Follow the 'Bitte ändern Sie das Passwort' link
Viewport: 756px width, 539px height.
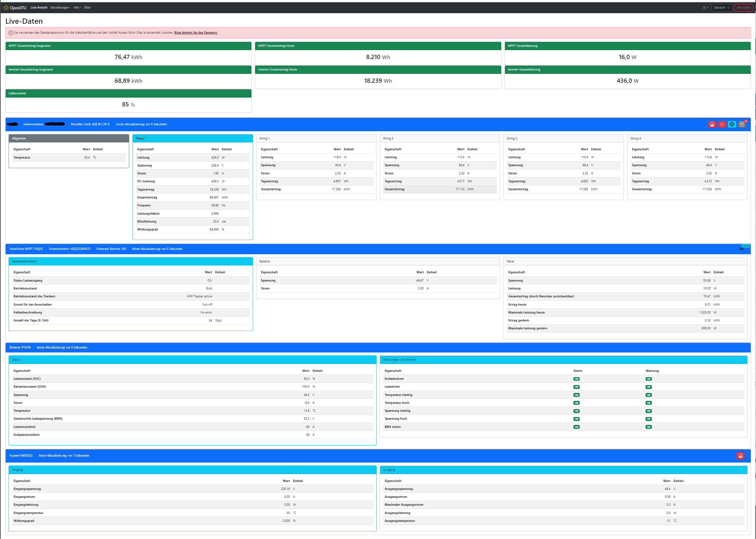tap(196, 33)
